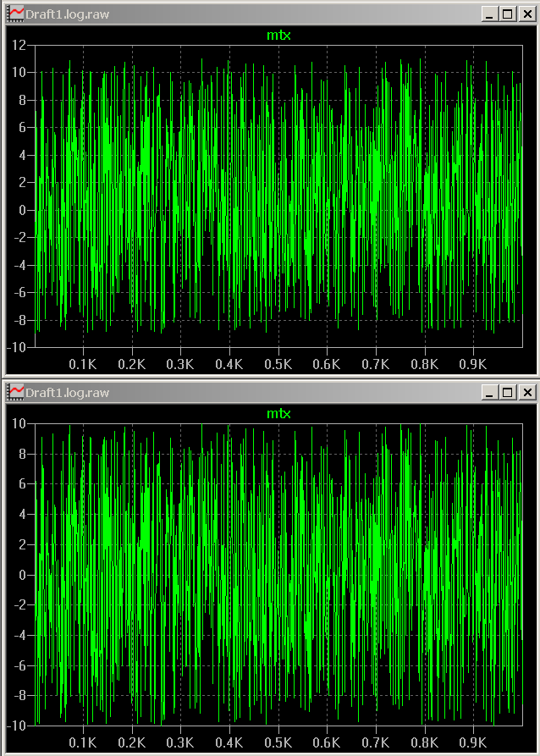The height and width of the screenshot is (756, 540).
Task: Click the 0.5K x-axis label in the top plot
Action: pyautogui.click(x=278, y=364)
